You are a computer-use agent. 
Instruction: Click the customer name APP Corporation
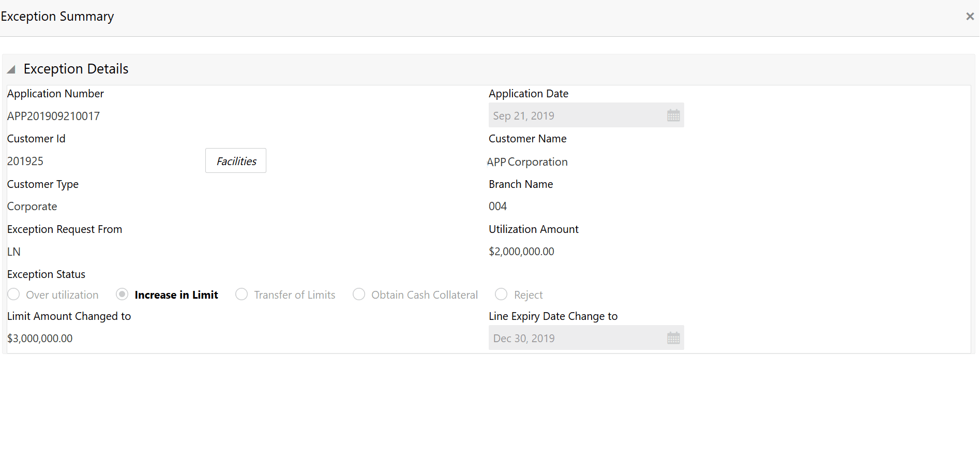tap(527, 162)
